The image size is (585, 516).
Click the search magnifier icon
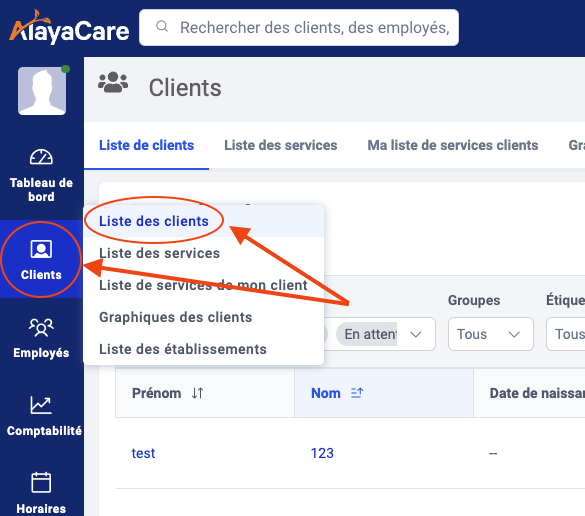(162, 27)
